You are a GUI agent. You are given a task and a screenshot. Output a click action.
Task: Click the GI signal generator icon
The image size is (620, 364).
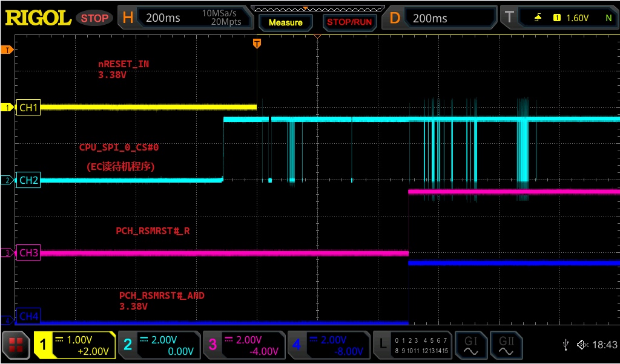(x=470, y=345)
